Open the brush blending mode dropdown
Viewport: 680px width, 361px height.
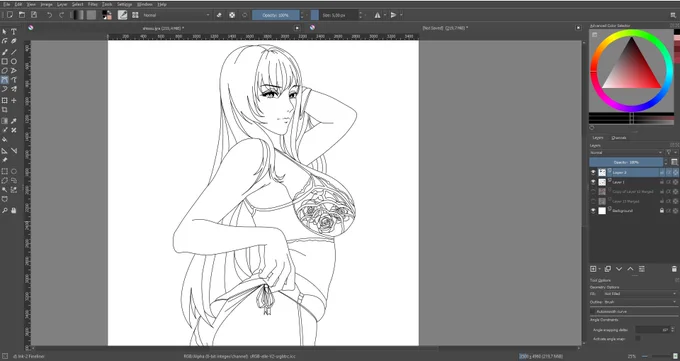pyautogui.click(x=176, y=15)
